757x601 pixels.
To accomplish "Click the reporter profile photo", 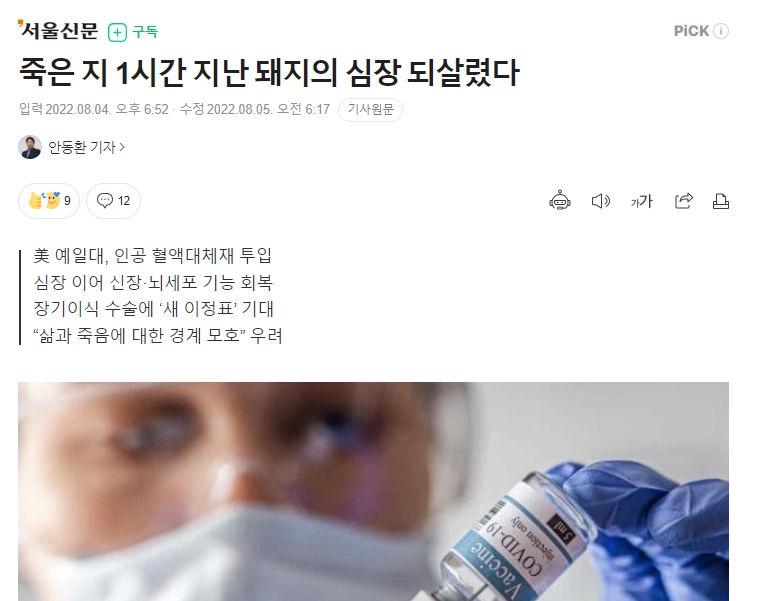I will click(30, 147).
